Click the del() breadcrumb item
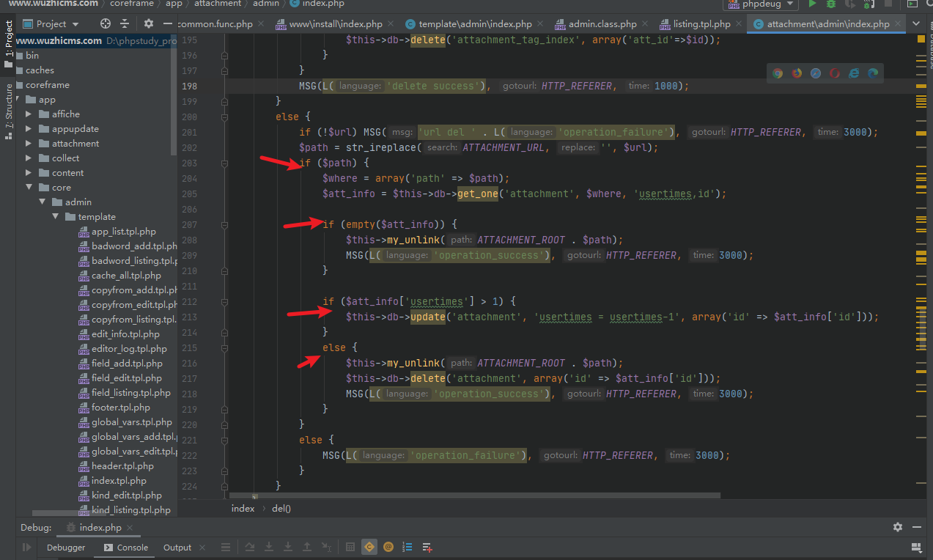The image size is (933, 560). click(281, 509)
